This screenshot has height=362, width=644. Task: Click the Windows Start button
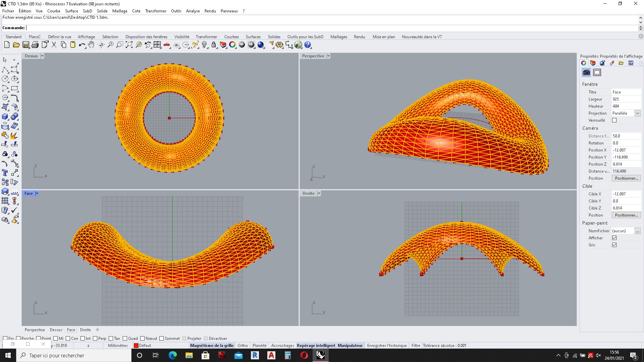pyautogui.click(x=8, y=355)
